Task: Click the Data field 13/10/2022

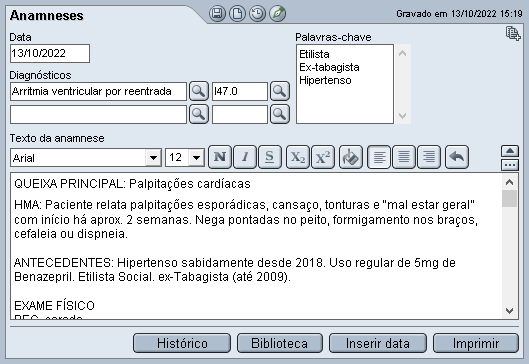Action: point(50,53)
